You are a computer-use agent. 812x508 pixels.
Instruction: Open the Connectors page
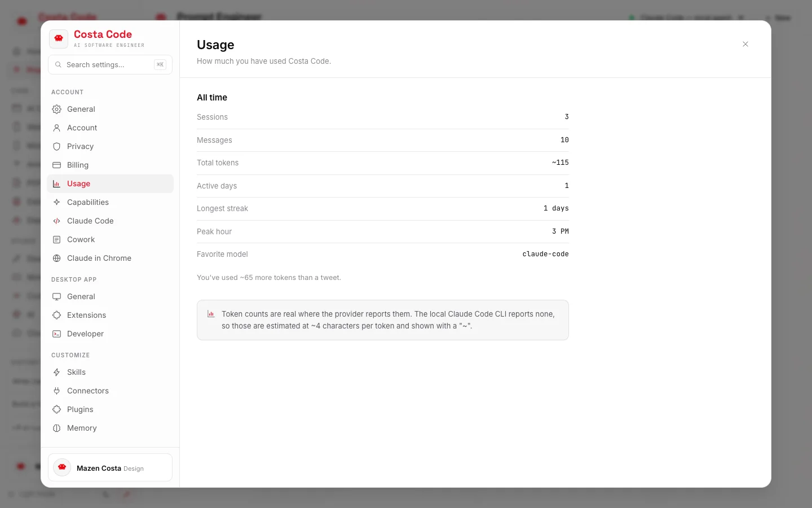(x=110, y=391)
